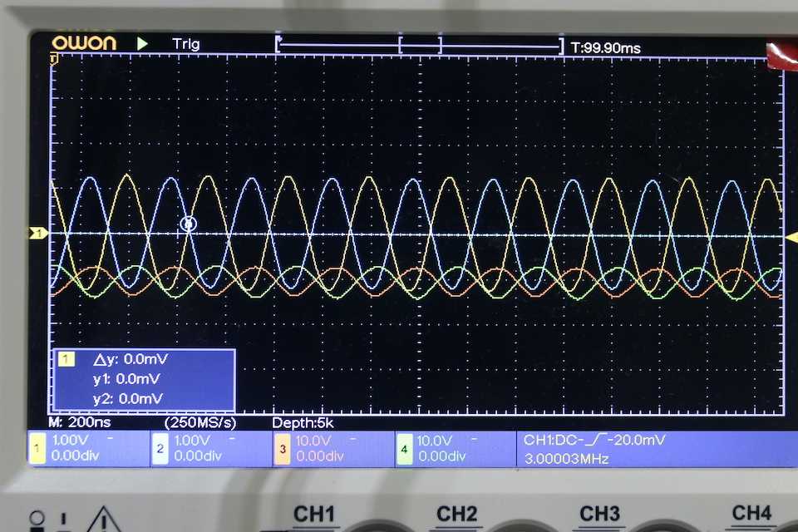Select the channel 1 yellow indicator
Viewport: 798px width, 532px height.
[x=37, y=449]
